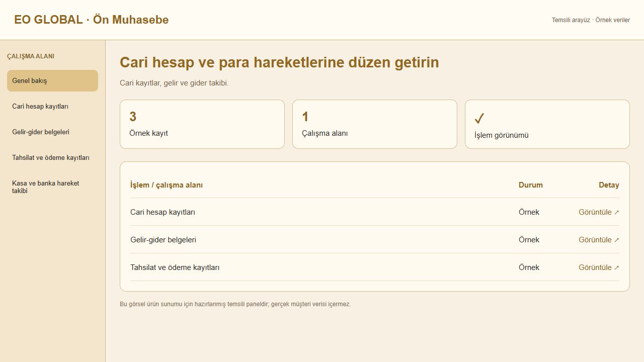Select the Çalışma alanı card showing 1
The height and width of the screenshot is (362, 644).
coord(375,124)
